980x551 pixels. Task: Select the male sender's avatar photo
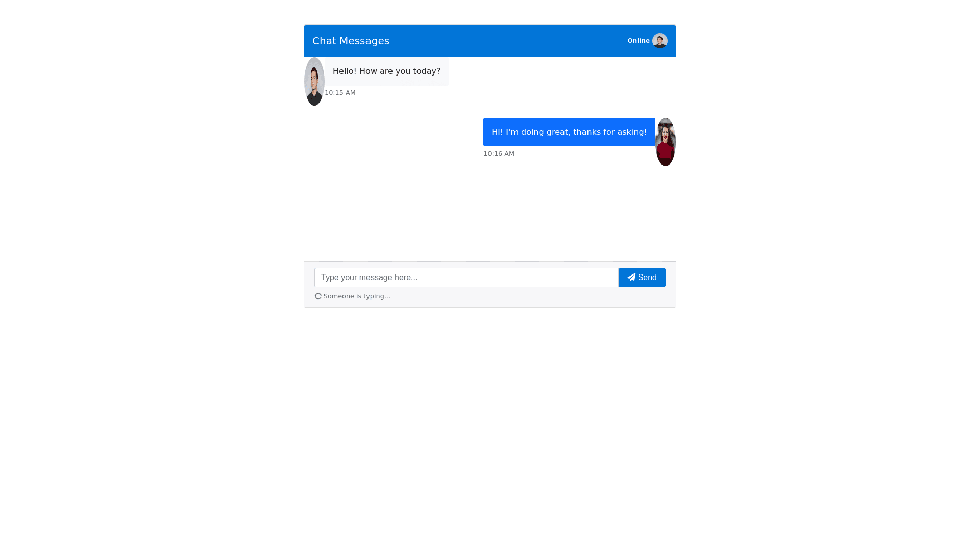point(314,82)
